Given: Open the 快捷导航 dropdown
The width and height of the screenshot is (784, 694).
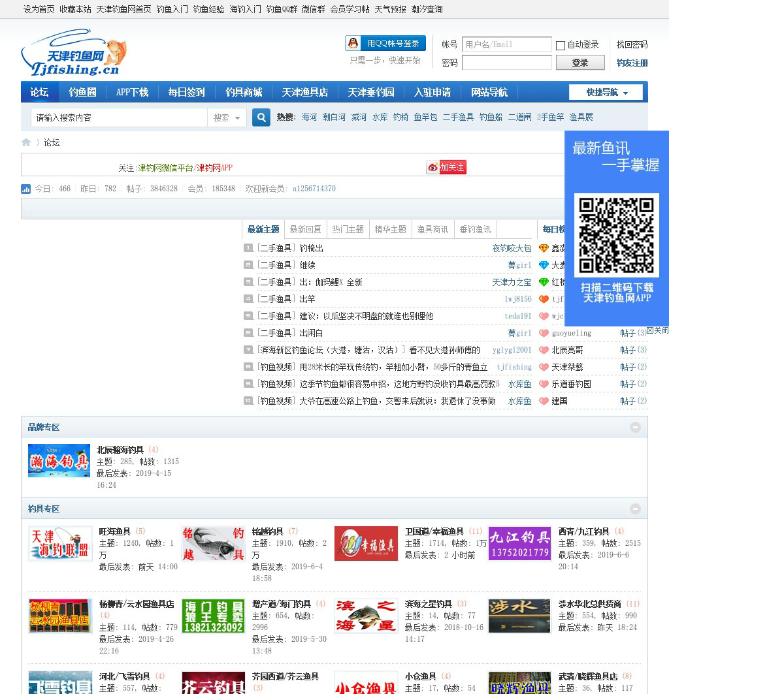Looking at the screenshot, I should coord(606,93).
